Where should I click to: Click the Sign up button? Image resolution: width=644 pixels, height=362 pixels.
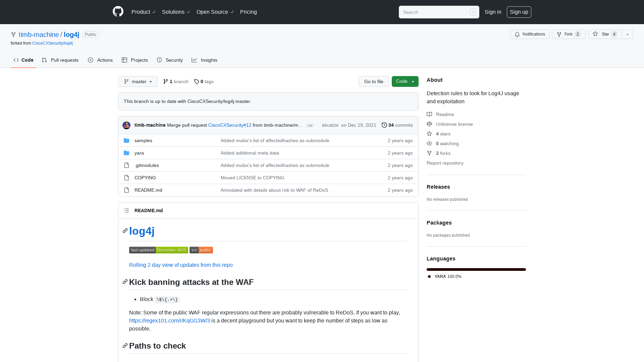click(x=519, y=12)
